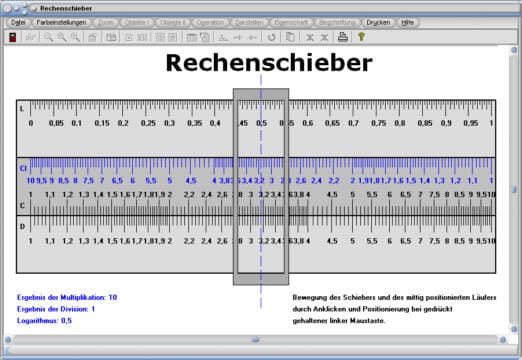Click the 0,5 mark on L scale

[x=261, y=123]
